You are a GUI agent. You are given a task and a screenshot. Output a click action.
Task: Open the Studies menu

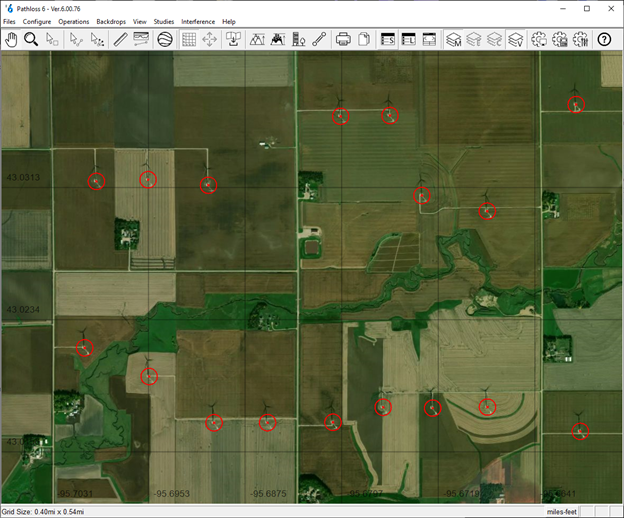tap(164, 21)
